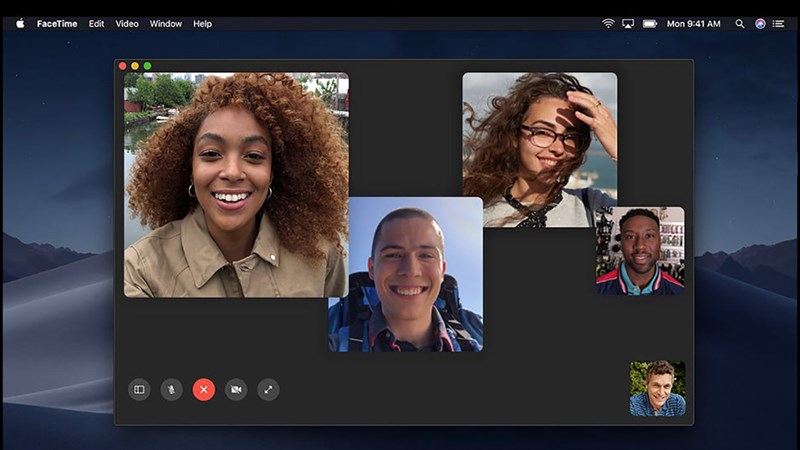Viewport: 800px width, 450px height.
Task: Select the smiling man with backpack tile
Action: (406, 274)
